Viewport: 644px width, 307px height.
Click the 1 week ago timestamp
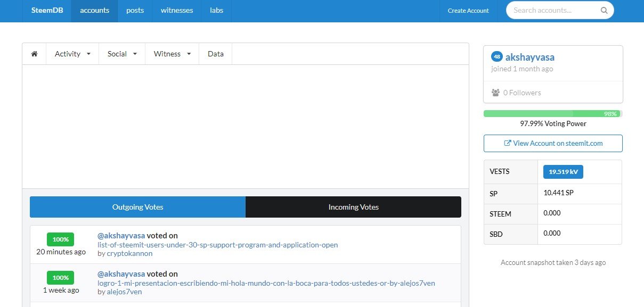[x=61, y=290]
